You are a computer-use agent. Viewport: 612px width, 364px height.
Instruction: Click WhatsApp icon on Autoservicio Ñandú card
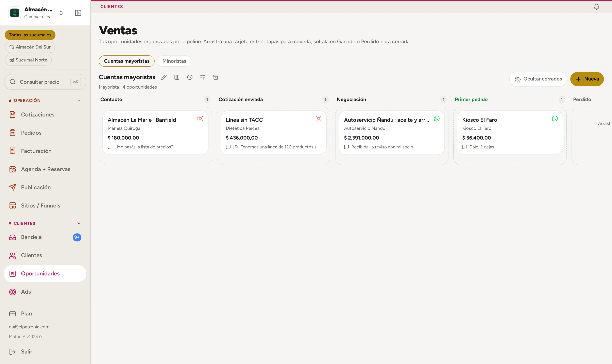pos(437,119)
